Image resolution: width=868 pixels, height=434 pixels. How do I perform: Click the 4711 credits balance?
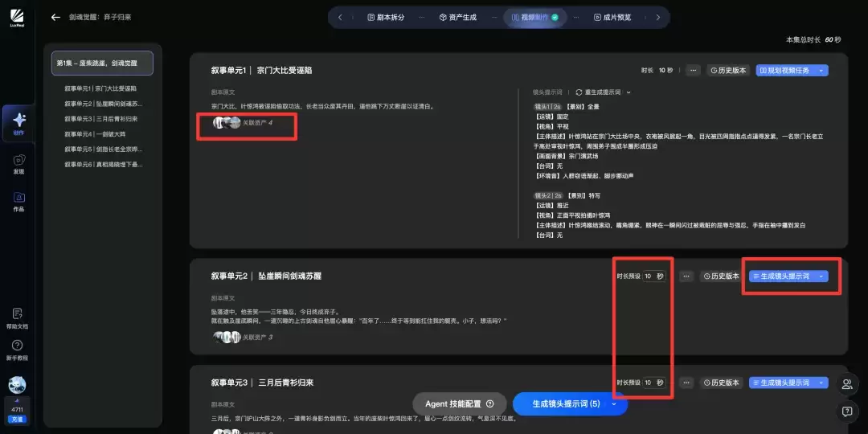(17, 410)
